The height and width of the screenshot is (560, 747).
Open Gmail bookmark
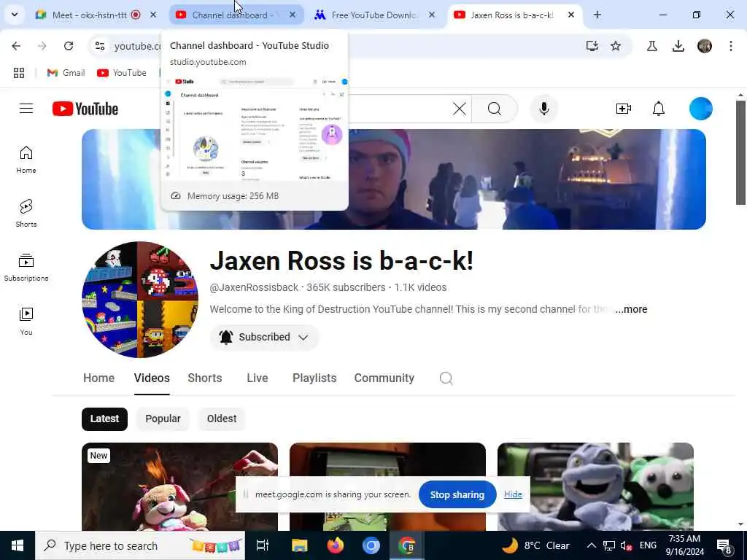tap(66, 73)
